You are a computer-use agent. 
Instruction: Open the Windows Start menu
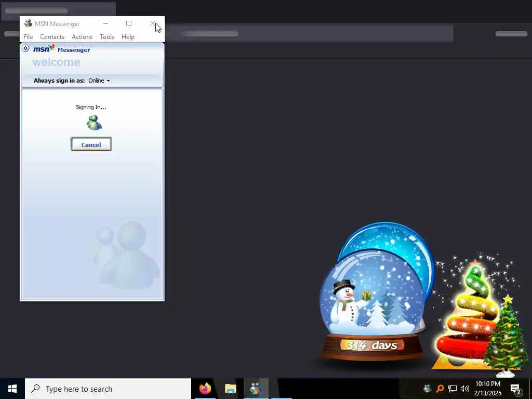pos(12,389)
